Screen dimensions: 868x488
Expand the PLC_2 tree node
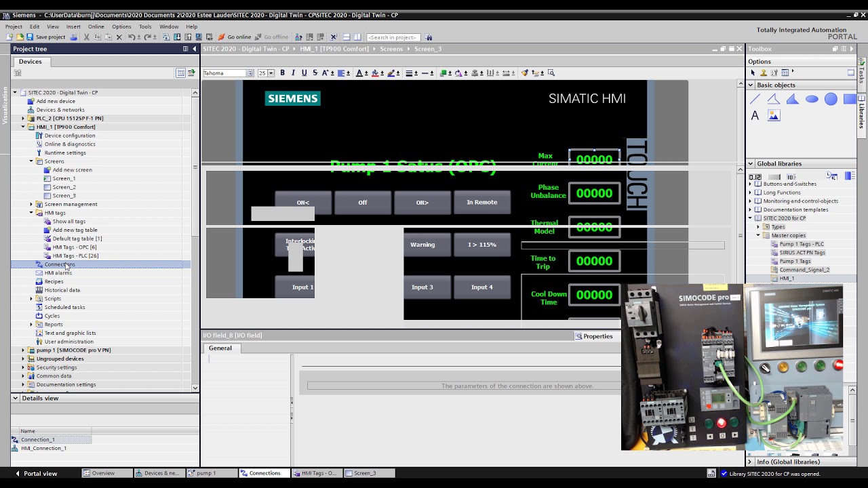tap(22, 119)
